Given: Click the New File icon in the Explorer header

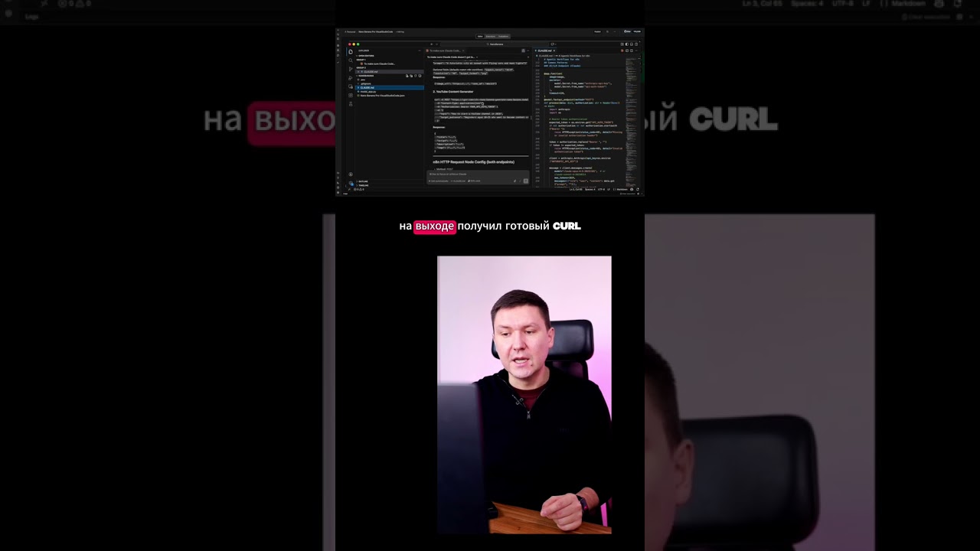Looking at the screenshot, I should [407, 76].
